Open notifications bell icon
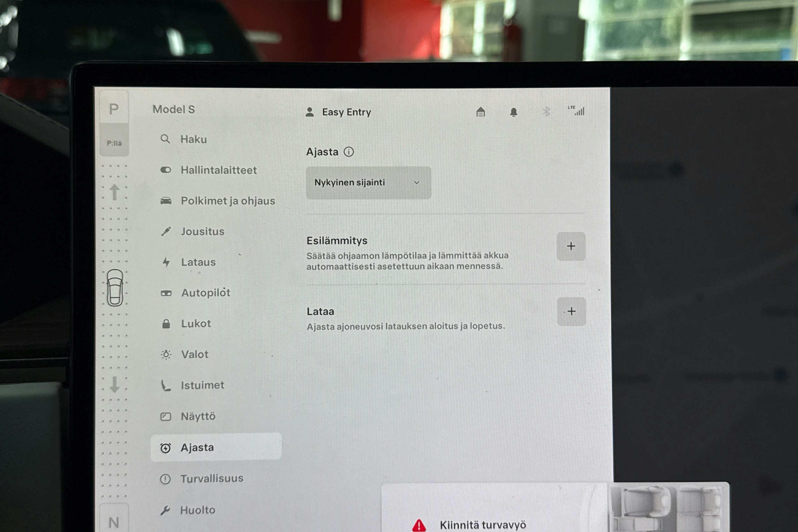798x532 pixels. click(x=514, y=112)
